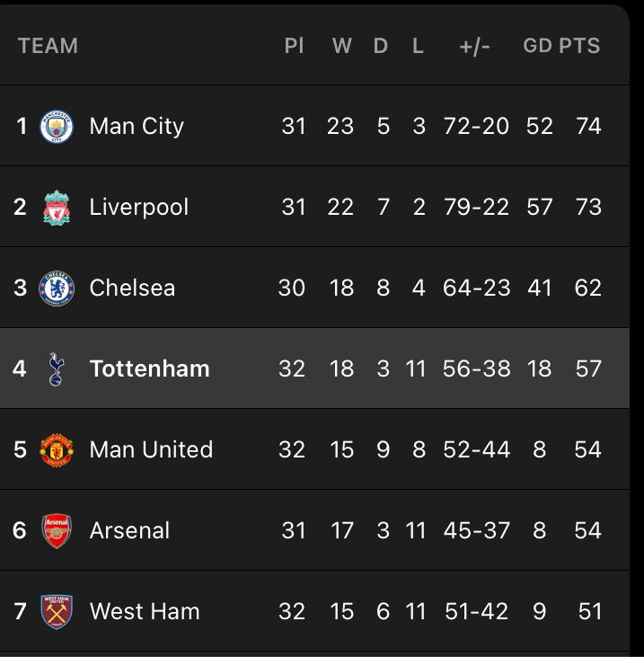Click the +/- goals column header
This screenshot has width=644, height=657.
(x=474, y=46)
